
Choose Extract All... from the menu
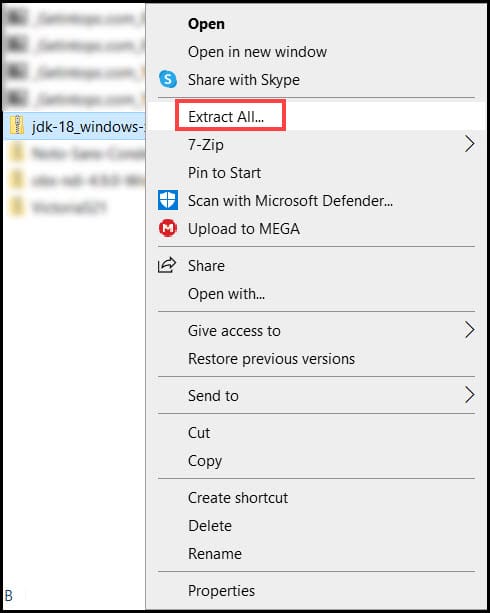[226, 117]
